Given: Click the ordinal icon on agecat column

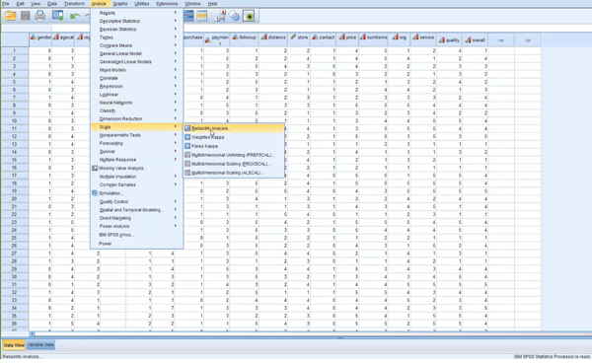Looking at the screenshot, I should [x=56, y=37].
